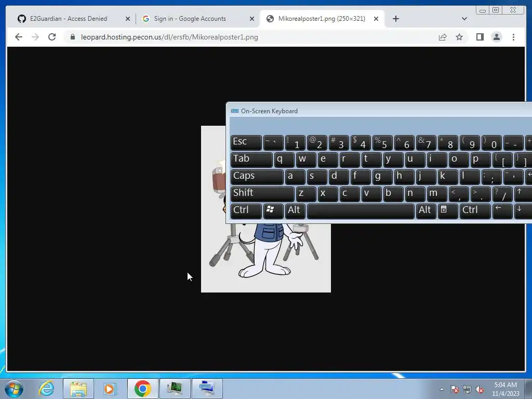This screenshot has width=532, height=399.
Task: Switch to Sign in - Google Accounts tab
Action: pos(190,19)
